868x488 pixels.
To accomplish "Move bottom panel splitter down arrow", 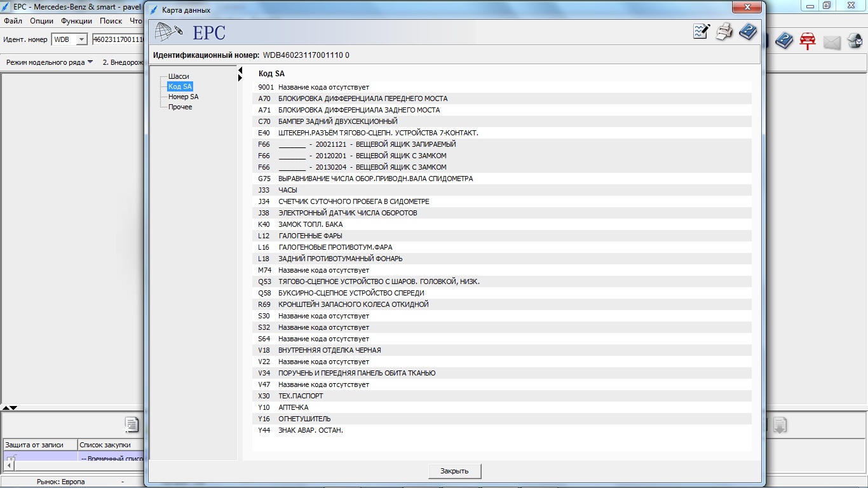I will pos(13,407).
